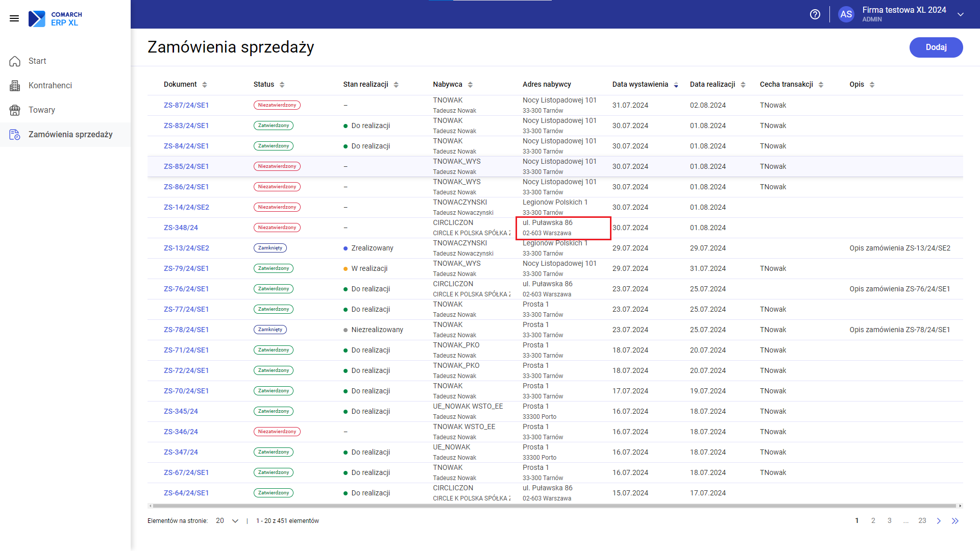Click Niezatwierdzony badge of ZS-85/24/SE1

pos(277,166)
